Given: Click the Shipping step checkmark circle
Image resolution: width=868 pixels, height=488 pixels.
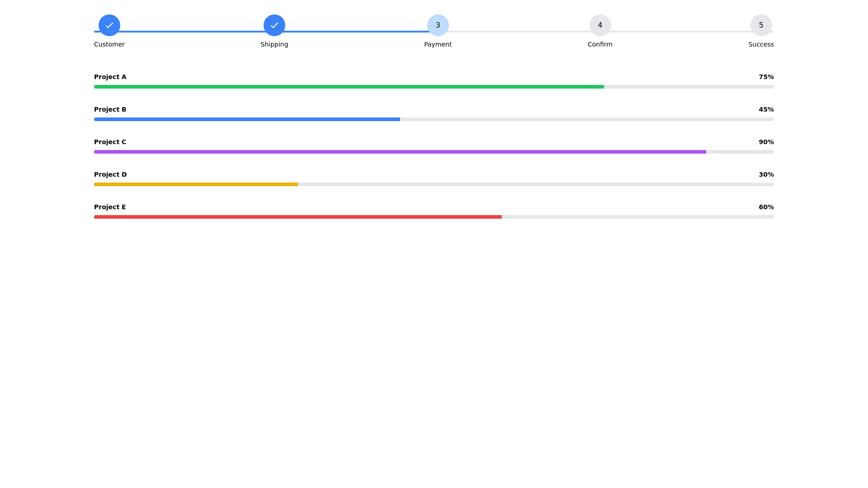Looking at the screenshot, I should (274, 25).
